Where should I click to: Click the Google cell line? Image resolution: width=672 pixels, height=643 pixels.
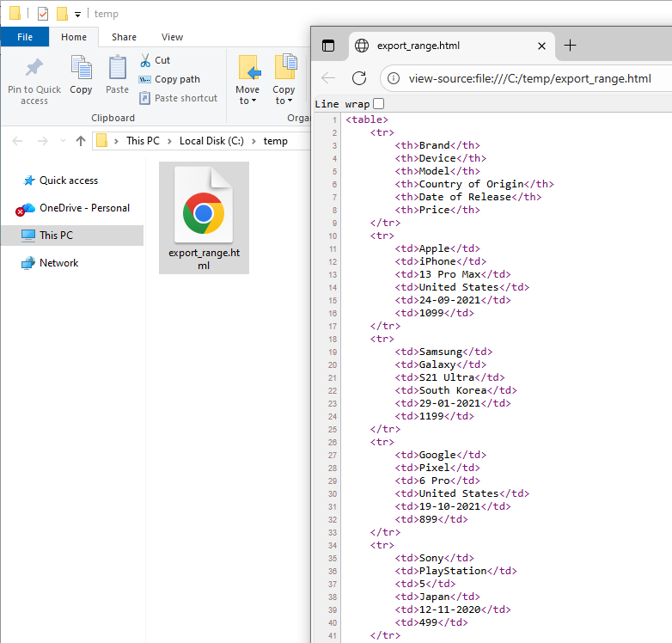click(x=441, y=455)
